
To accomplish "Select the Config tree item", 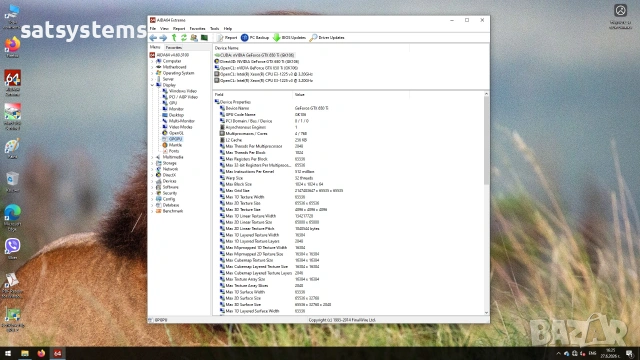I will 169,199.
